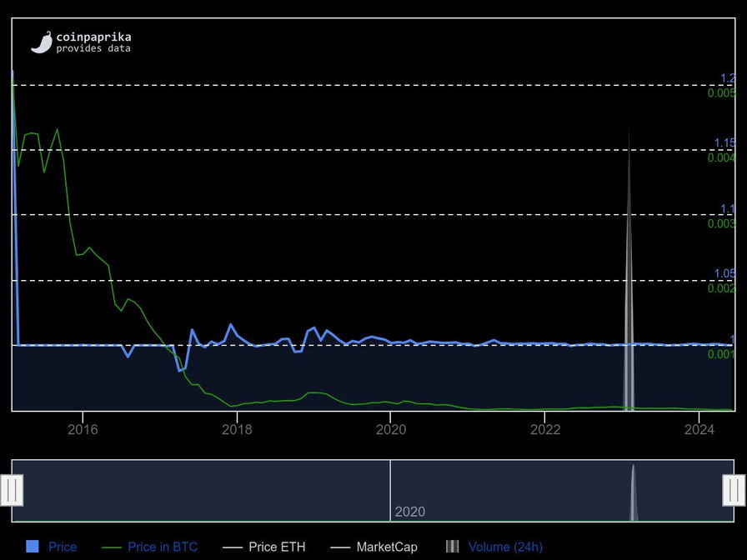Enable the MarketCap series
747x560 pixels.
tap(387, 547)
